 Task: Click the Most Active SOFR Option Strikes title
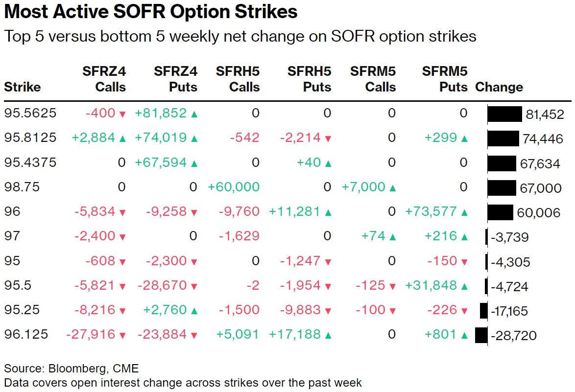tap(151, 12)
